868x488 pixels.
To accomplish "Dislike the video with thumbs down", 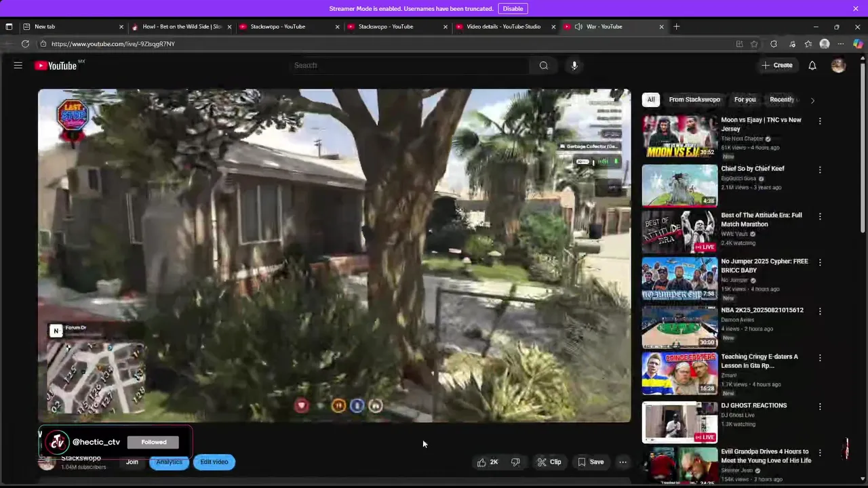I will (515, 462).
